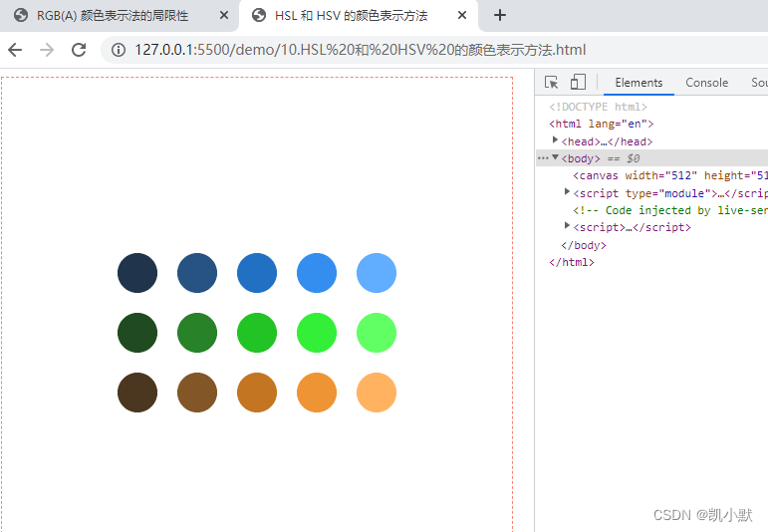This screenshot has height=532, width=768.
Task: Click the medium blue circle in top row
Action: point(257,273)
